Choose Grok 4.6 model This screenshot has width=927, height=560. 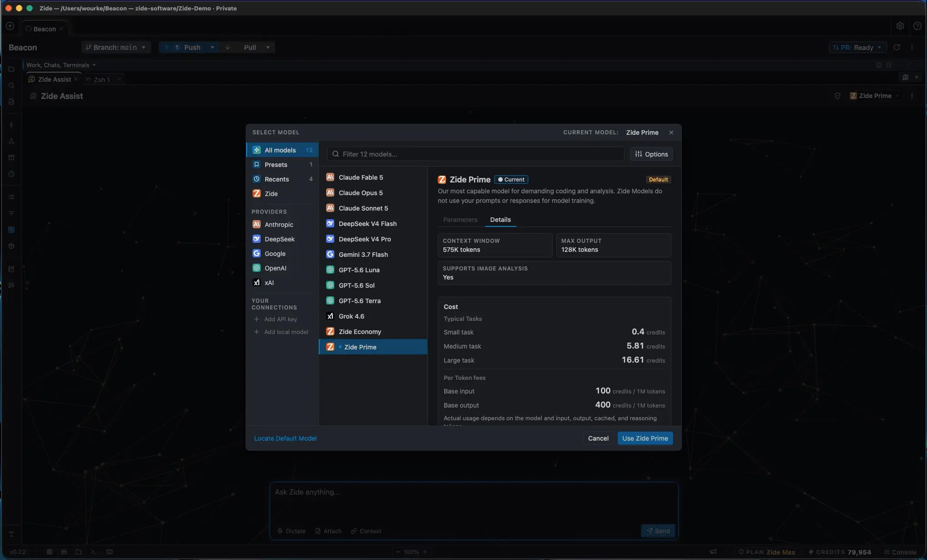(x=373, y=316)
